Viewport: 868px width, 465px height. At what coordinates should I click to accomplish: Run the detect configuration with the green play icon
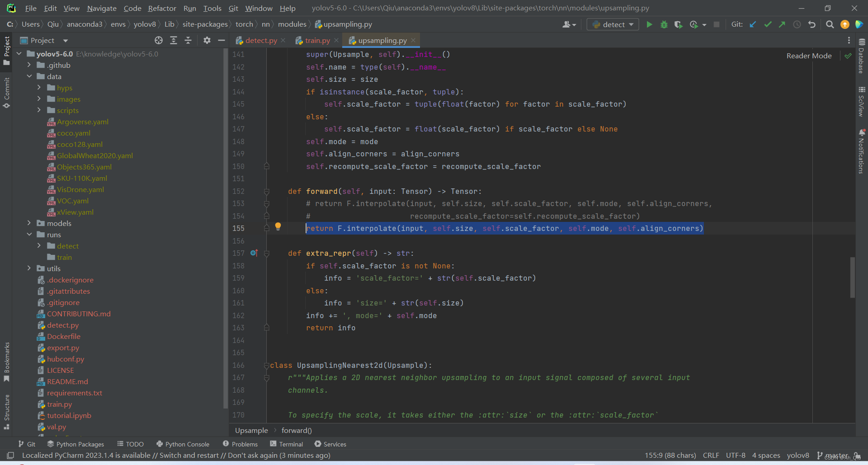[649, 24]
